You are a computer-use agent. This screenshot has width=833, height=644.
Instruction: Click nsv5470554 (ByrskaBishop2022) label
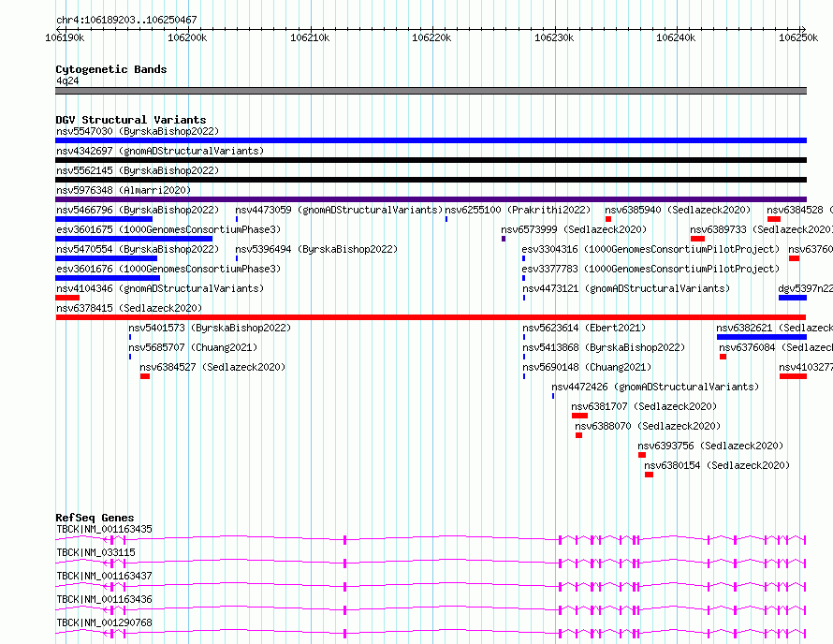[138, 249]
